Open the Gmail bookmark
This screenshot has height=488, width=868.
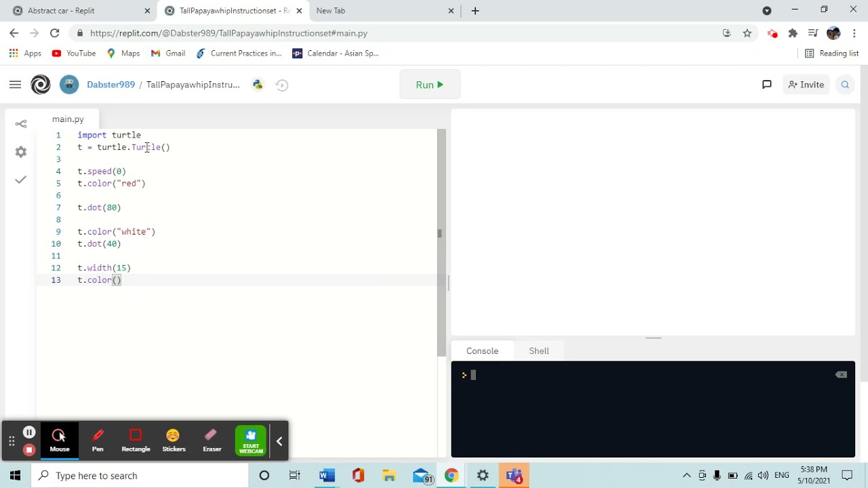pos(168,54)
